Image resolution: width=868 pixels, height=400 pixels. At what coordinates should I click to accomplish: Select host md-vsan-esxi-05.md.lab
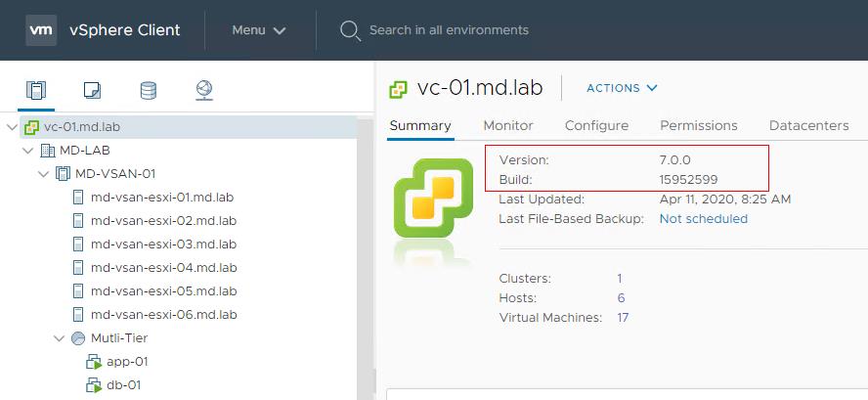point(164,290)
